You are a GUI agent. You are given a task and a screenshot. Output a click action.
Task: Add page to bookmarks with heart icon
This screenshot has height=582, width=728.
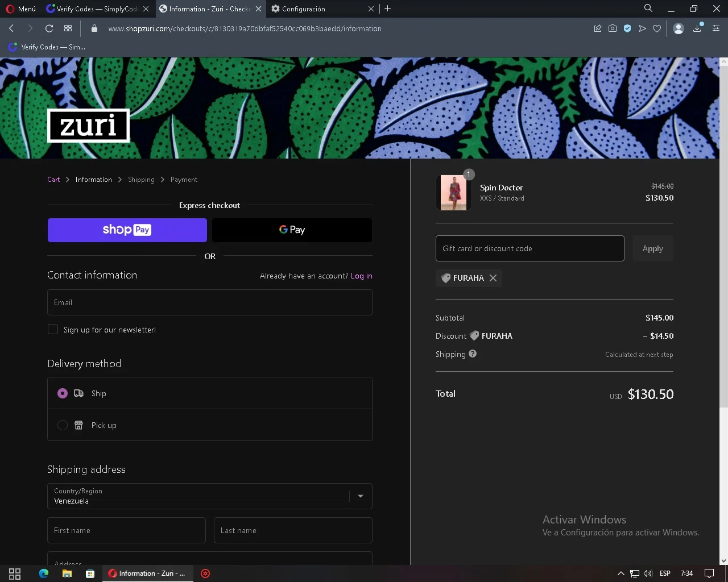pyautogui.click(x=657, y=28)
